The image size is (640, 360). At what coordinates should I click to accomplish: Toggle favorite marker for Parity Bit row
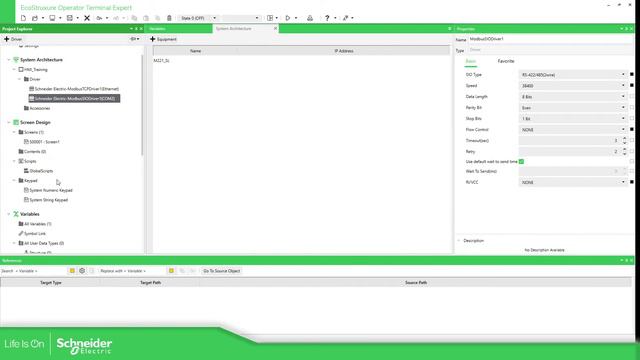coord(632,107)
